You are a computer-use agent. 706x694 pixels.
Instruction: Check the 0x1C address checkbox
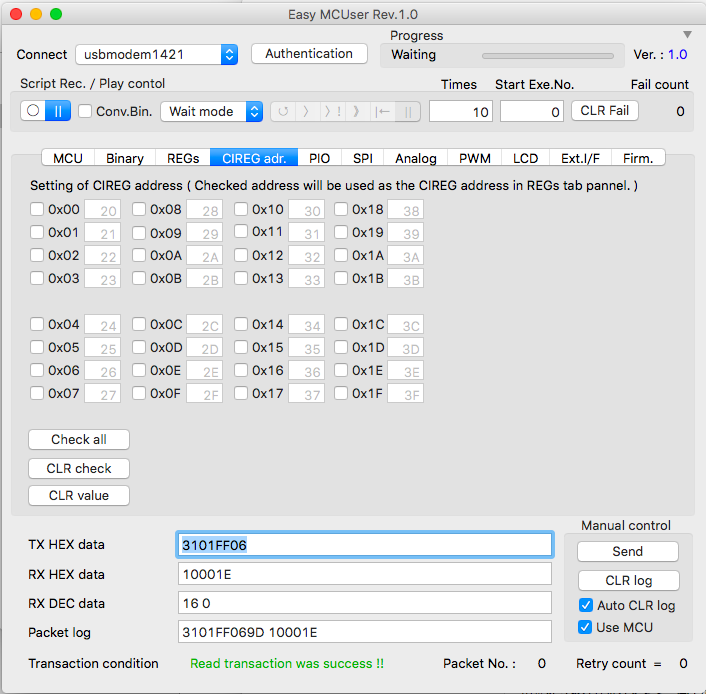coord(341,324)
